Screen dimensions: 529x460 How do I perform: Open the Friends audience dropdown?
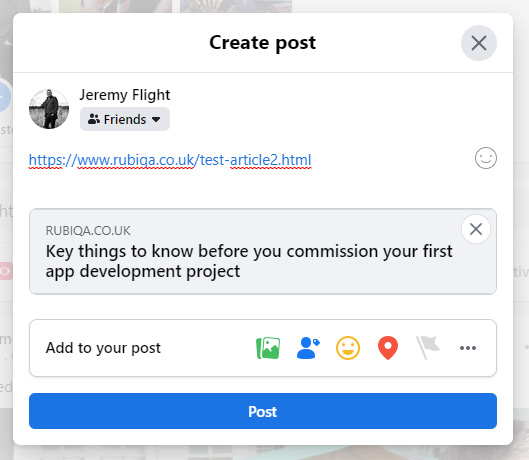pyautogui.click(x=125, y=119)
